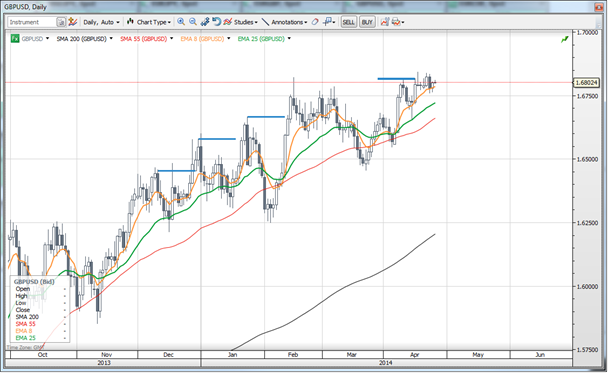Click the 1.68024 price label on axis

(586, 83)
